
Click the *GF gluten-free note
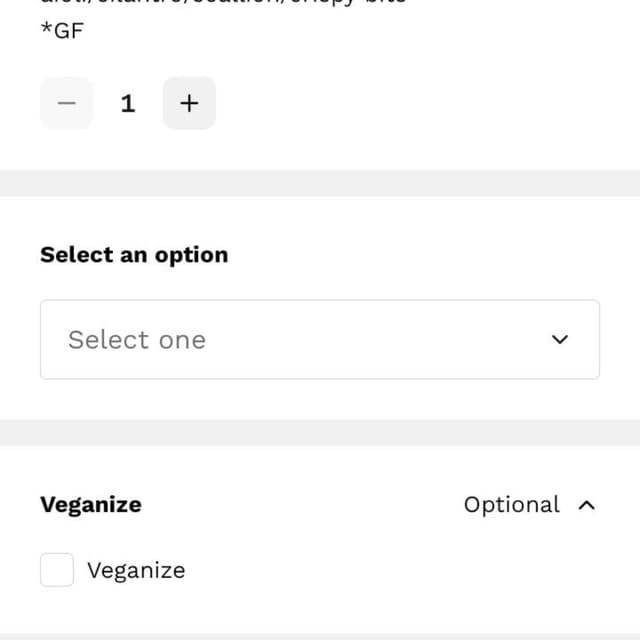[62, 31]
